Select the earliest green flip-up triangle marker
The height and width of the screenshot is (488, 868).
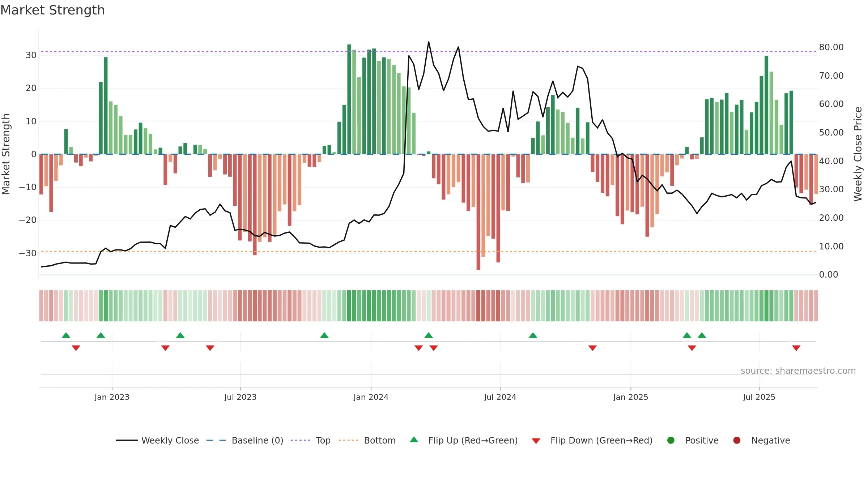(66, 335)
